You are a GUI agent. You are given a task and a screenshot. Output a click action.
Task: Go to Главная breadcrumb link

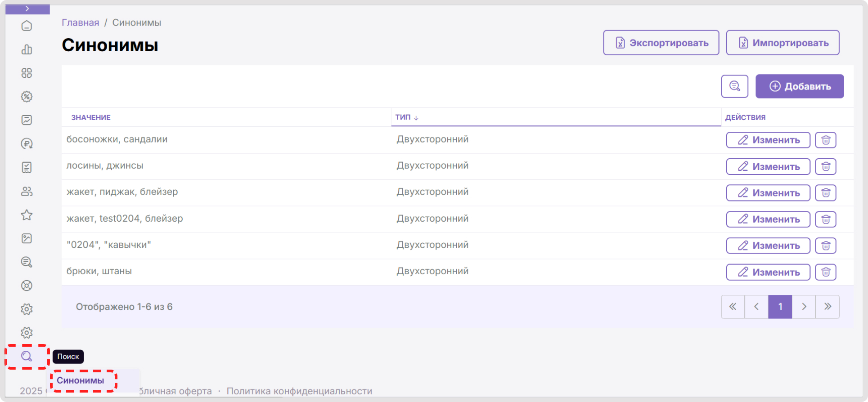(x=81, y=22)
